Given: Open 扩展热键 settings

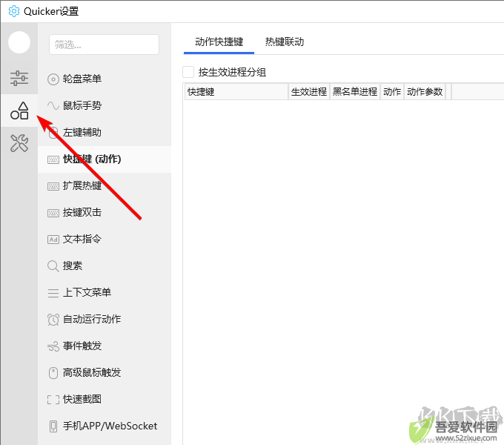Looking at the screenshot, I should click(x=105, y=186).
